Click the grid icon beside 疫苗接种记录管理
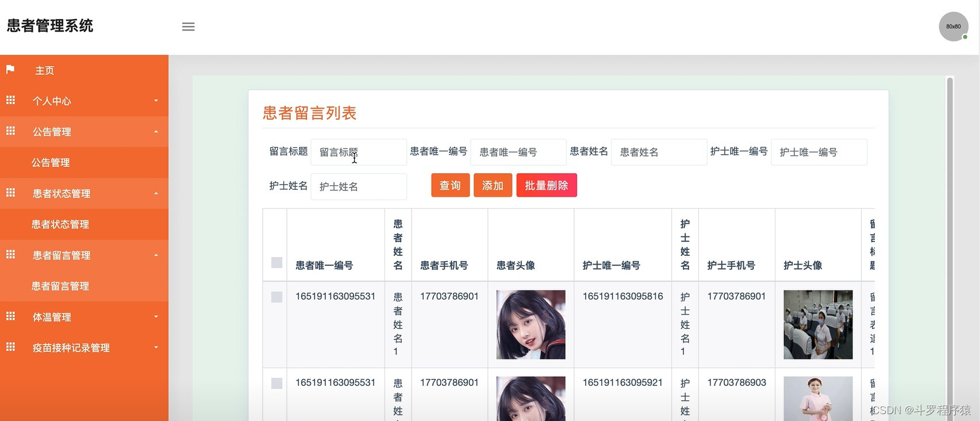 [10, 347]
